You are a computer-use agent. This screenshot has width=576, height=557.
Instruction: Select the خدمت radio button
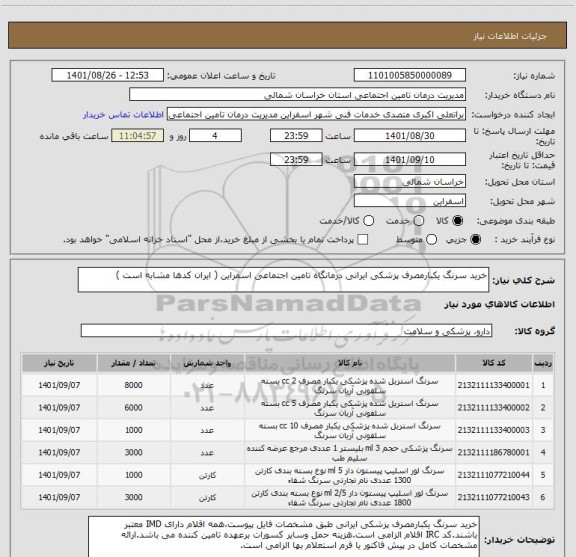click(x=419, y=221)
